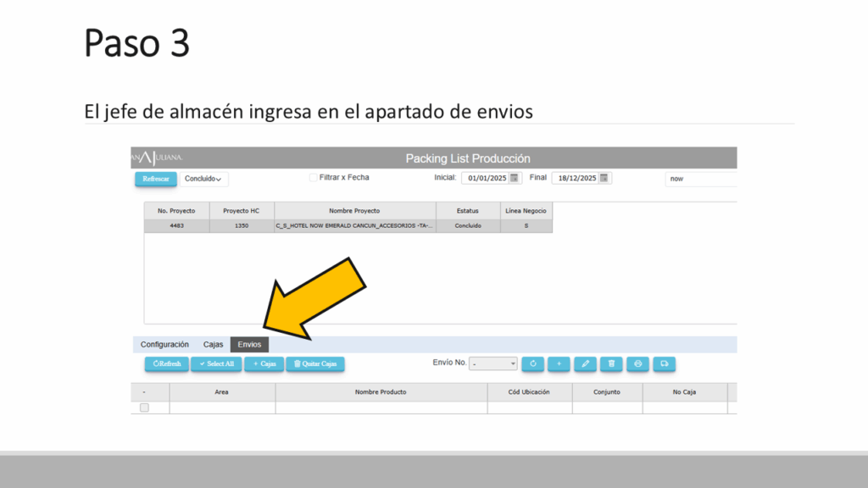Viewport: 868px width, 488px height.
Task: Select the Envíos tab
Action: tap(249, 345)
